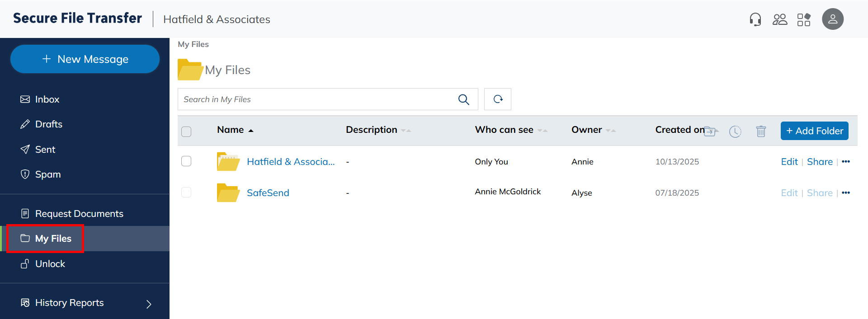868x319 pixels.
Task: Open more options for SafeSend row
Action: [846, 193]
